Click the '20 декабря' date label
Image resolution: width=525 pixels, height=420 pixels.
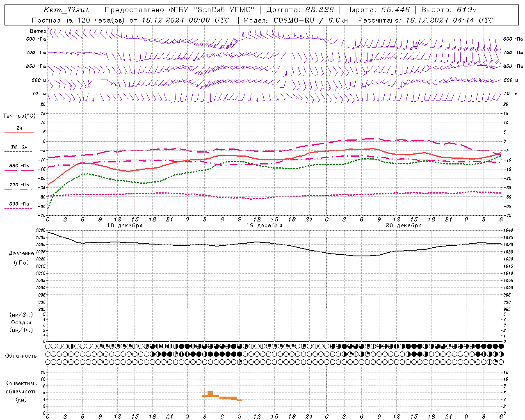click(x=404, y=226)
